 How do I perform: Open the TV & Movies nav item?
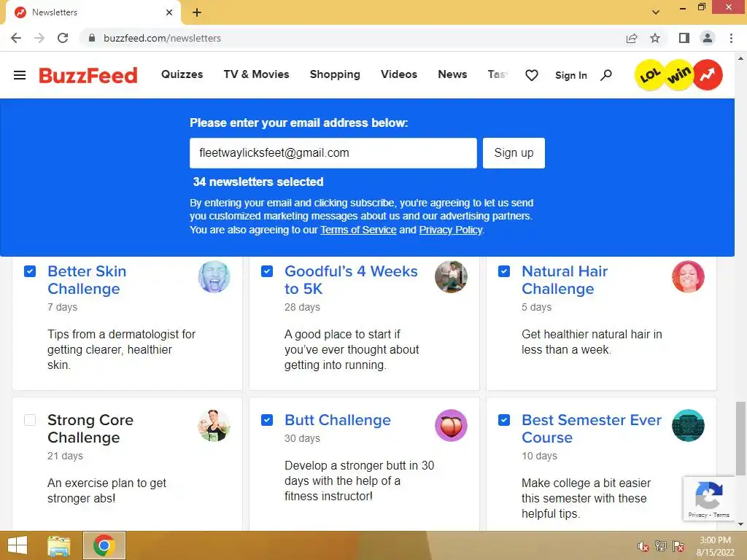256,74
